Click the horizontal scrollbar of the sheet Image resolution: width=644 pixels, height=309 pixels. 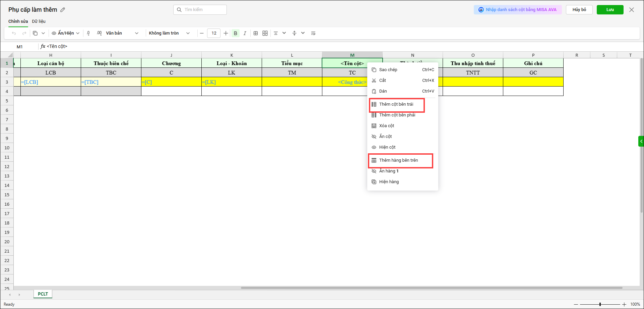click(432, 288)
